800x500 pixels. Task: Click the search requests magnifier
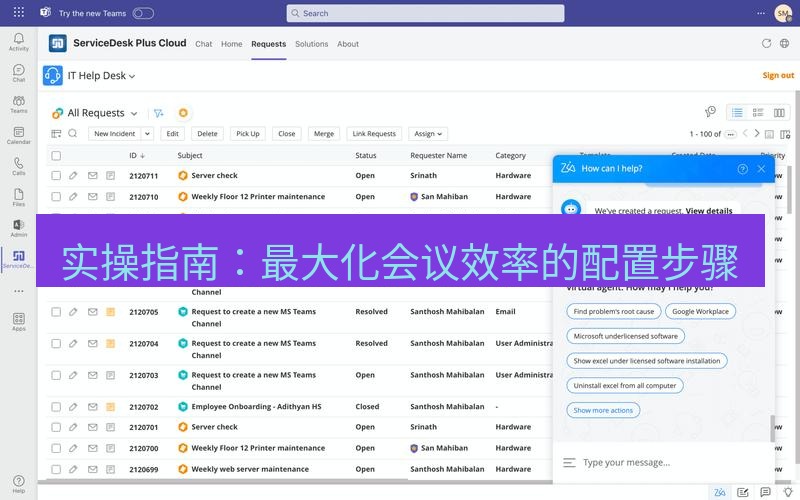pyautogui.click(x=72, y=133)
